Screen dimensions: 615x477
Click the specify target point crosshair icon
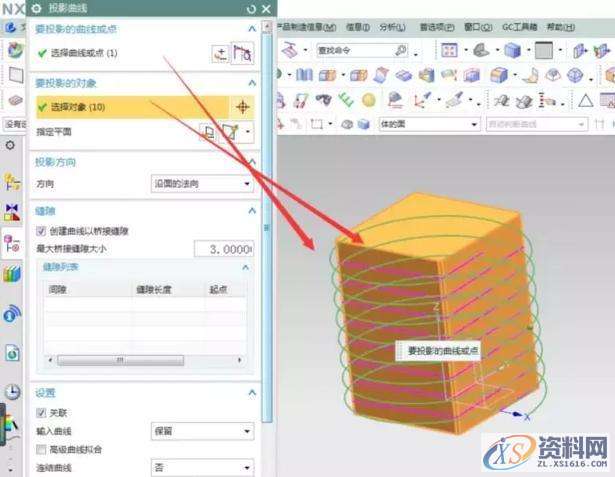click(x=242, y=107)
